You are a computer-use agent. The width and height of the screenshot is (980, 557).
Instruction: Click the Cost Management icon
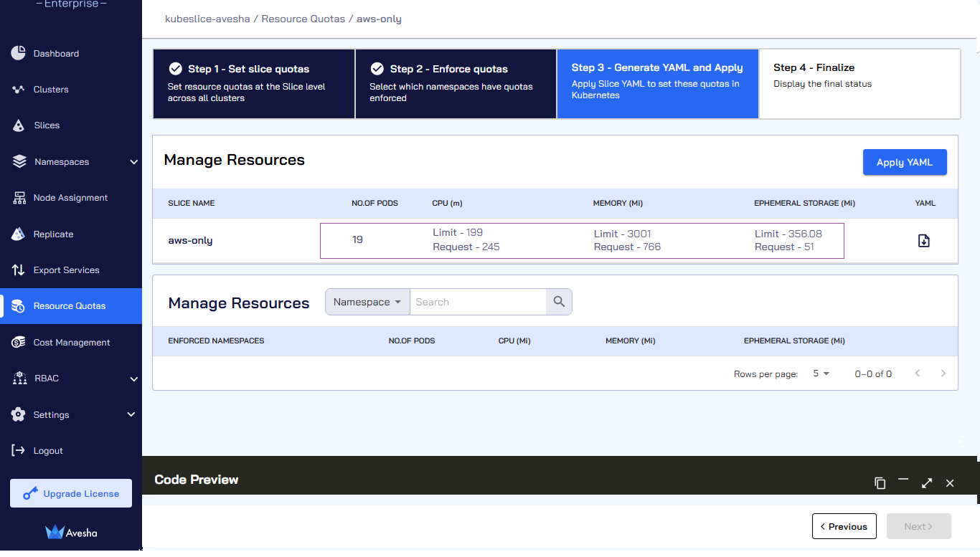19,343
